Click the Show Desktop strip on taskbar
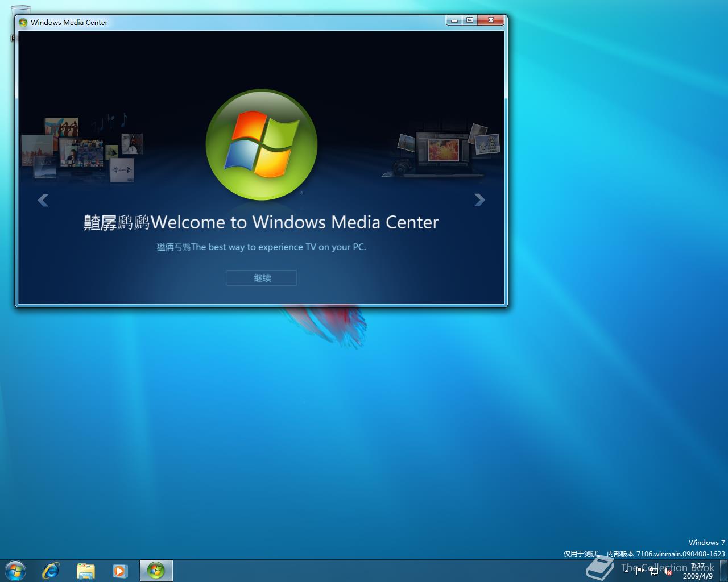The height and width of the screenshot is (582, 728). click(x=723, y=571)
